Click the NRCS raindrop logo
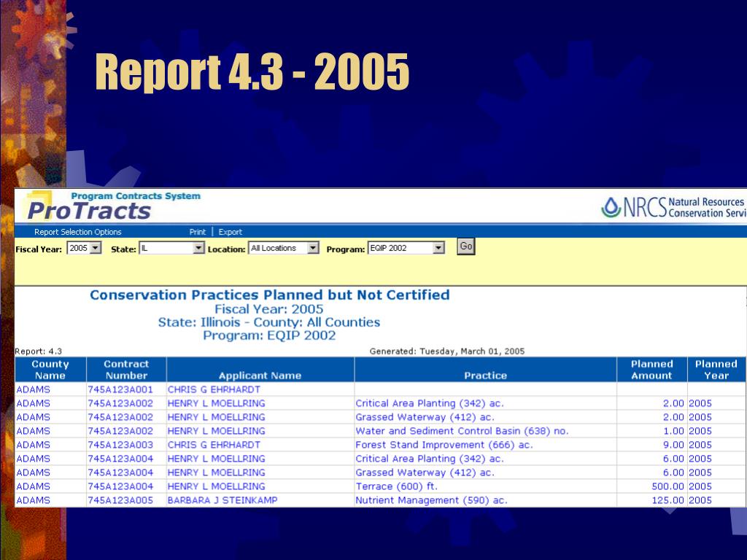The image size is (747, 560). coord(611,207)
